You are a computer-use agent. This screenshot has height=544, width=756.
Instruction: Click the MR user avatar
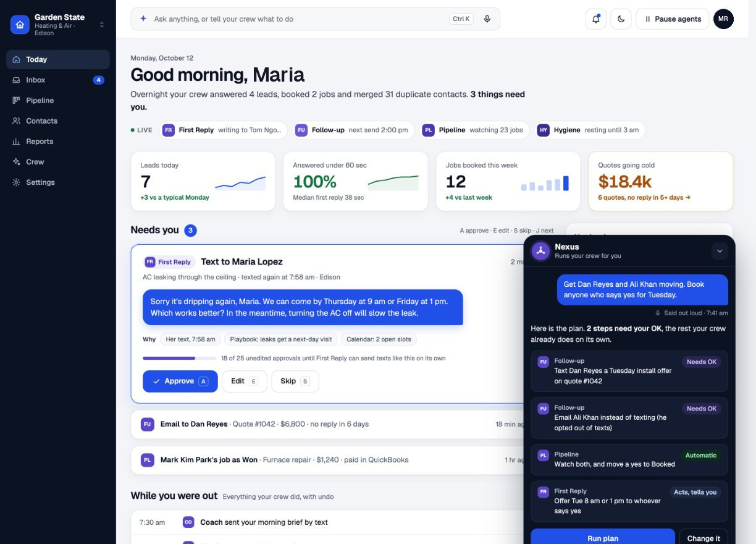coord(723,19)
